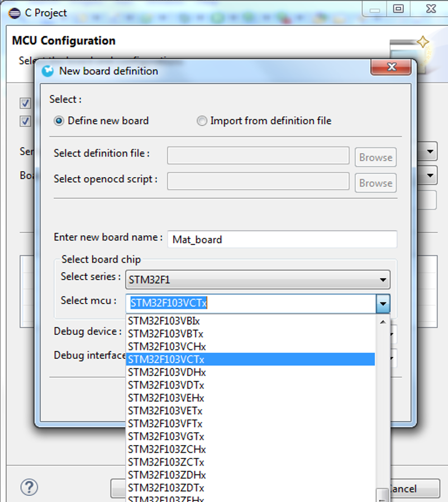Maximize the C Project window

tap(398, 9)
